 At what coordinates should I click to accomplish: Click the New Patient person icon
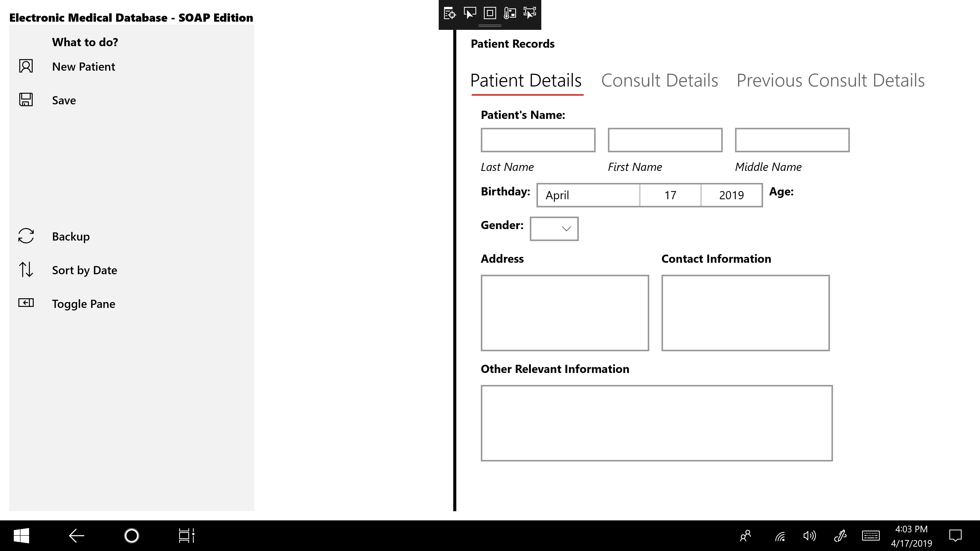click(26, 66)
